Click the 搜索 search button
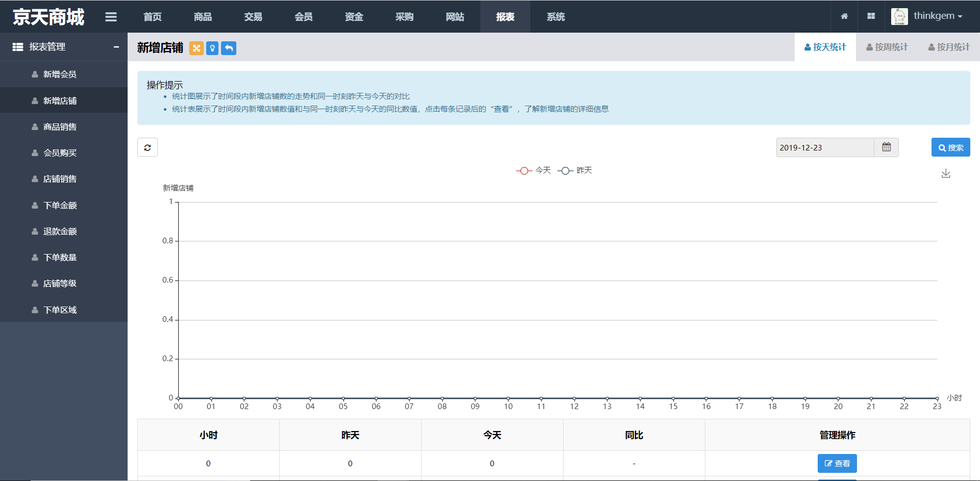 [x=950, y=147]
